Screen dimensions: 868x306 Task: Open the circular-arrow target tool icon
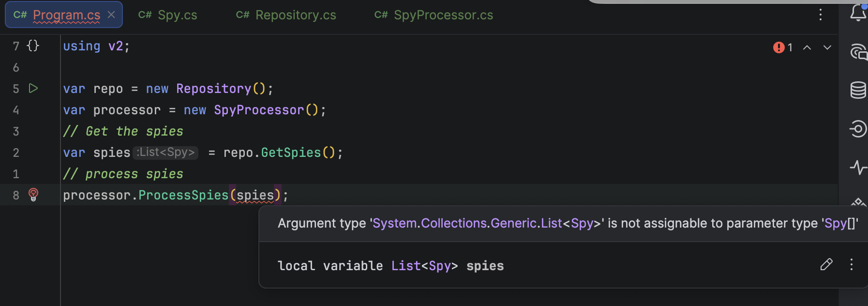click(x=858, y=128)
